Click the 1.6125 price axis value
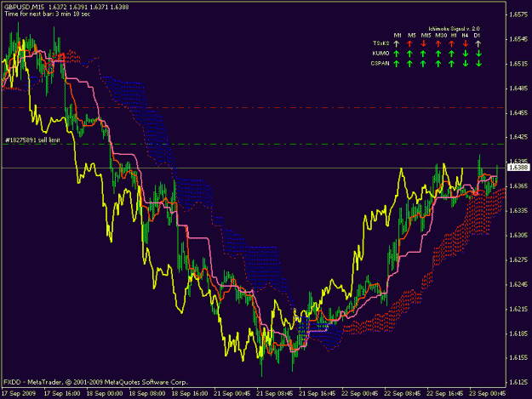The height and width of the screenshot is (399, 532). click(518, 382)
